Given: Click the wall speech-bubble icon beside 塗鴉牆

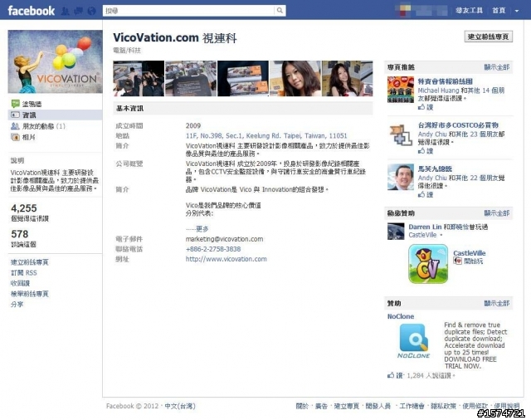Looking at the screenshot, I should pos(15,104).
